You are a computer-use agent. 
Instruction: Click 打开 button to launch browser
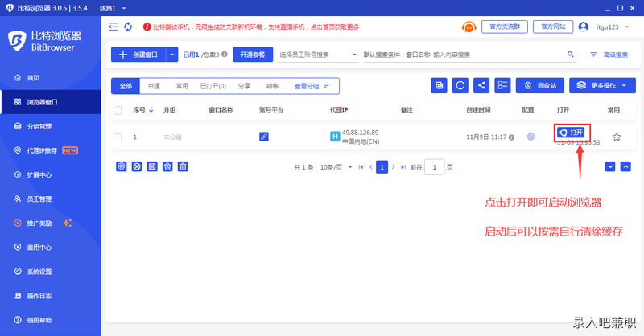click(x=571, y=133)
